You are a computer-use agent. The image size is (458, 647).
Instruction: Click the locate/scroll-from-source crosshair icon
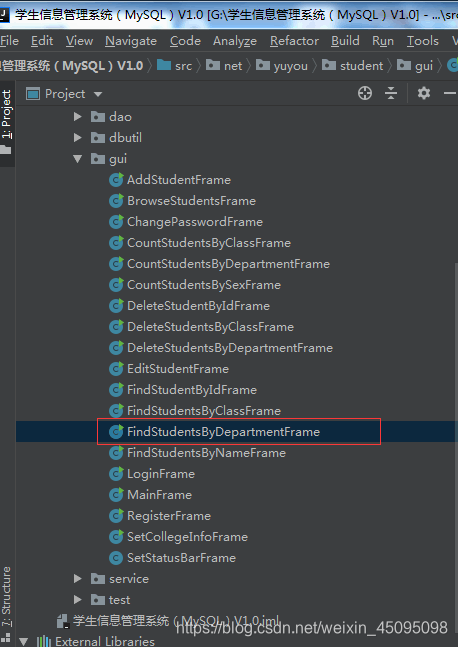point(365,93)
